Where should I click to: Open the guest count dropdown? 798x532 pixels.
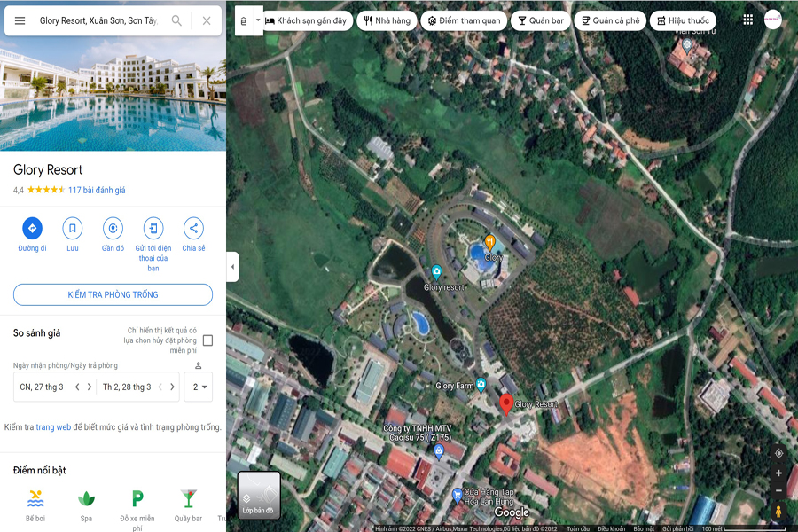pos(199,387)
